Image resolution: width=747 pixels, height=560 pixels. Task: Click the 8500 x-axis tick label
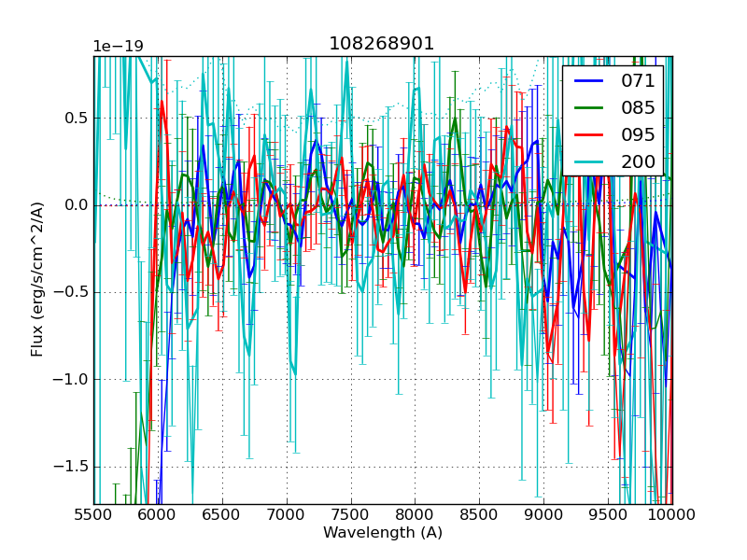click(x=479, y=514)
